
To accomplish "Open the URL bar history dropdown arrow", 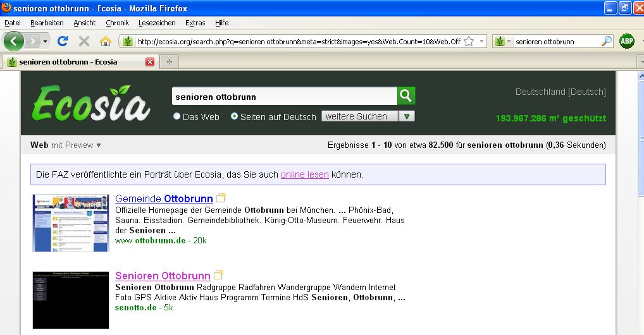I will 482,41.
